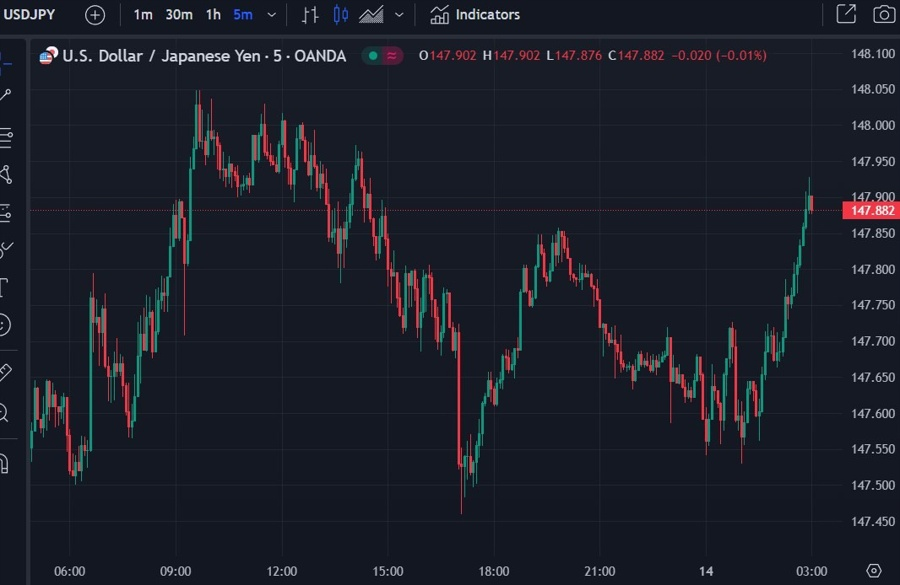
Task: Click the 18:00 time axis label
Action: [x=494, y=571]
